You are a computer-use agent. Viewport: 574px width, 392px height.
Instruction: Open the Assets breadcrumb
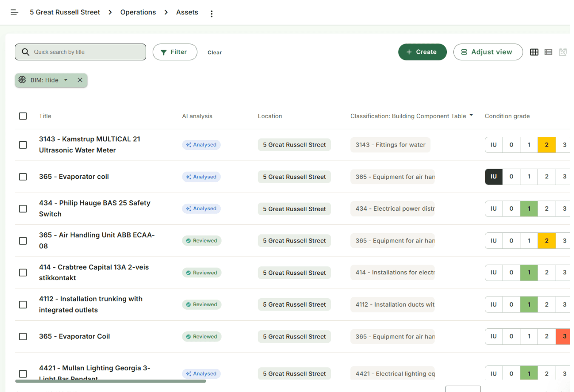point(187,12)
